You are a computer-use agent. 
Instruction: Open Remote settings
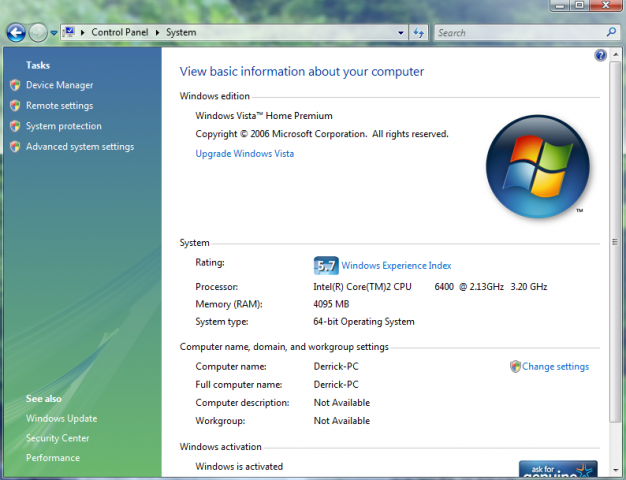click(x=59, y=106)
